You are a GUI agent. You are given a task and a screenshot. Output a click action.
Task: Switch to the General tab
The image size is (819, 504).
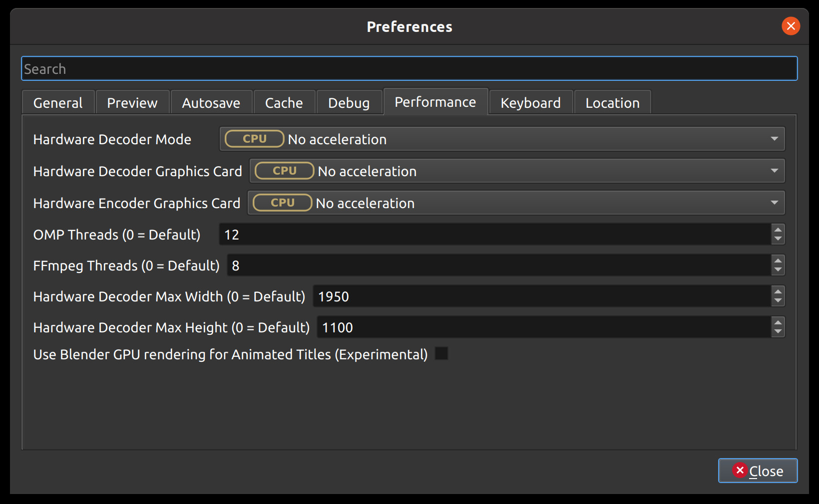(58, 103)
